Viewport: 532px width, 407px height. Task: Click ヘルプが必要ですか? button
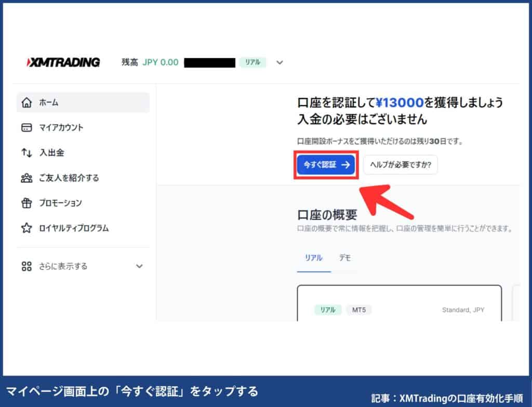[401, 165]
